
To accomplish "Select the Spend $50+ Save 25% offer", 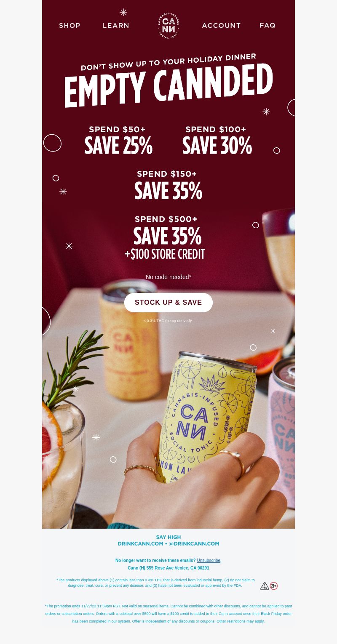I will coord(118,141).
